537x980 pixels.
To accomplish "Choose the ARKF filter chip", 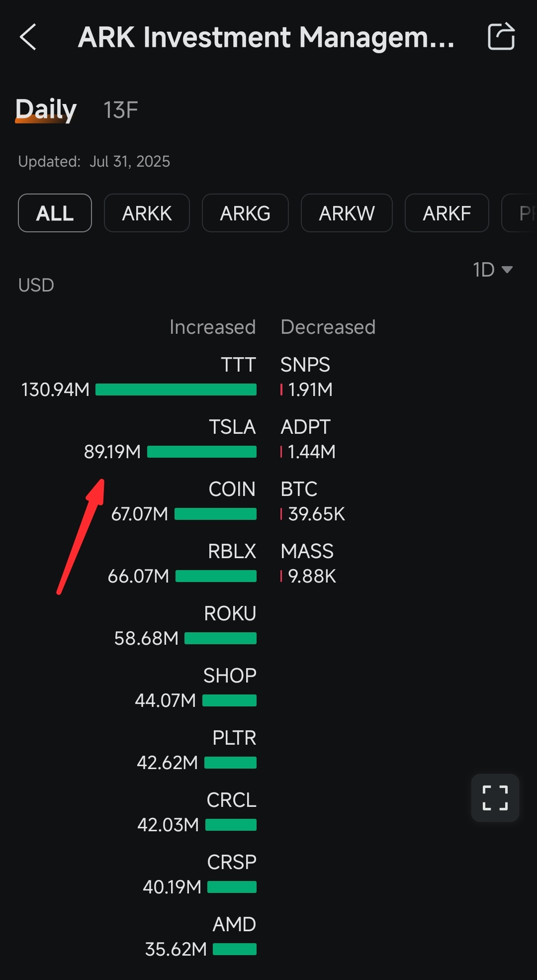I will tap(447, 213).
